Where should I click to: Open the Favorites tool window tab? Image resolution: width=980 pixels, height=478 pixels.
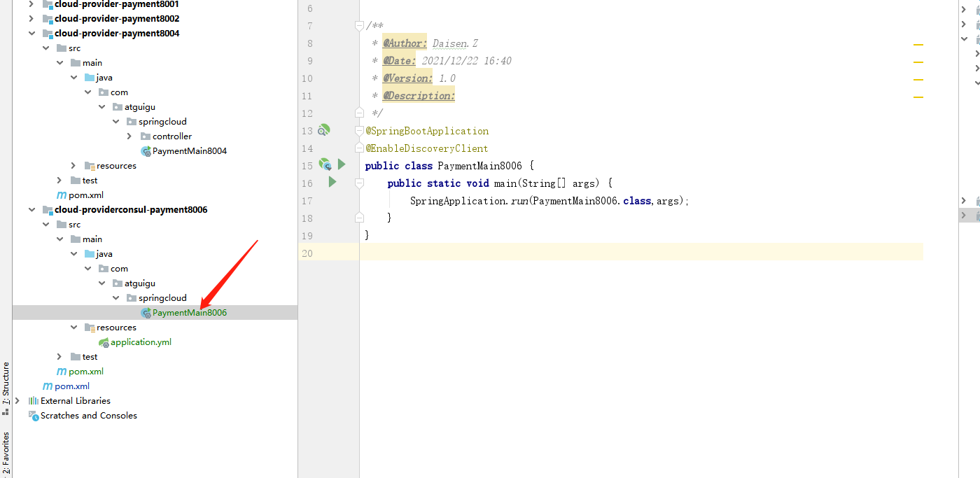(6, 452)
